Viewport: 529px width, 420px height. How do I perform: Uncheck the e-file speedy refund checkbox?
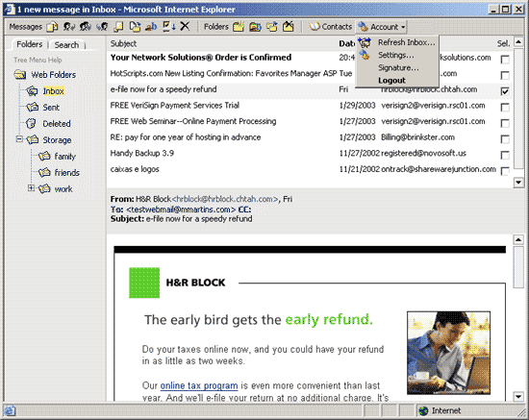[x=505, y=91]
